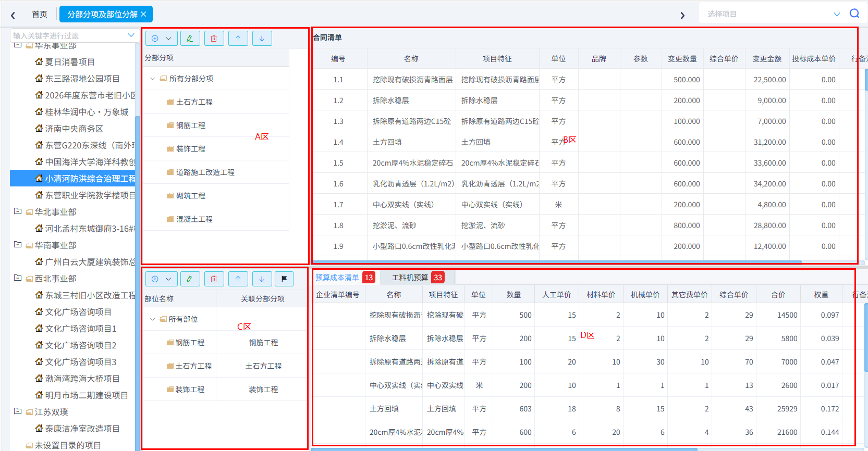The height and width of the screenshot is (451, 868).
Task: Click the edit pencil in the 分部分项 toolbar
Action: coord(190,39)
